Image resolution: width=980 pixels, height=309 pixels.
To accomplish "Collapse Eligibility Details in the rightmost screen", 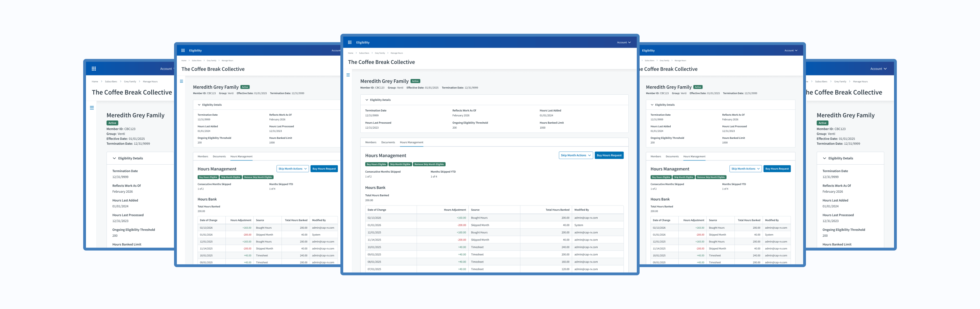I will pos(824,158).
